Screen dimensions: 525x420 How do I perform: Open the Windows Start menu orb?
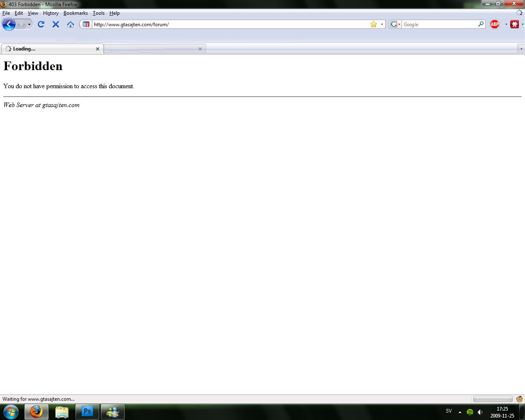click(11, 412)
